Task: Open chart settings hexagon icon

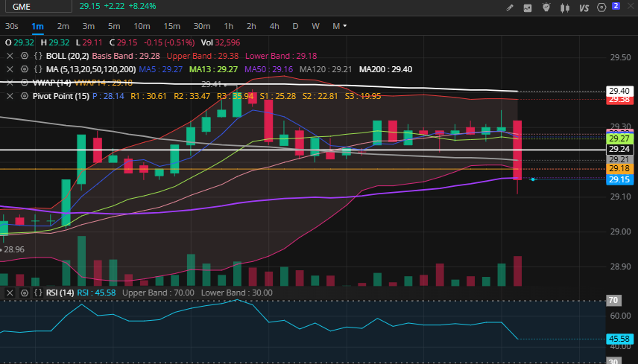Action: click(601, 7)
